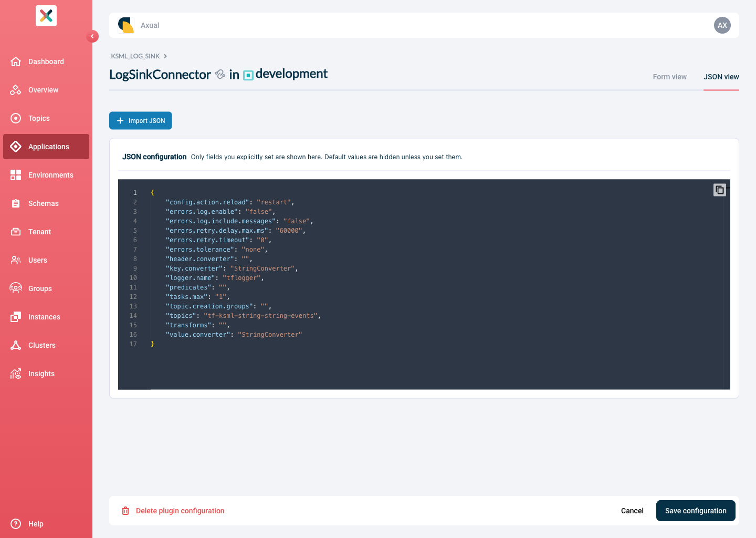Open Topics section
Screen dimensions: 756x538
(x=46, y=118)
